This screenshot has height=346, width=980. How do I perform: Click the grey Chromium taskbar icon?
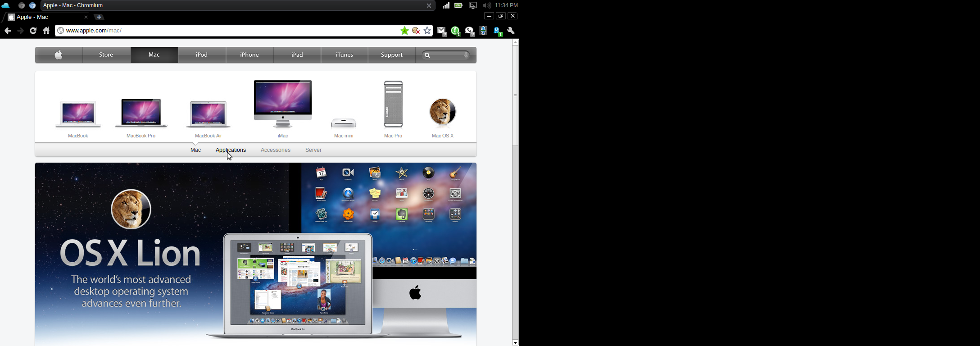21,5
